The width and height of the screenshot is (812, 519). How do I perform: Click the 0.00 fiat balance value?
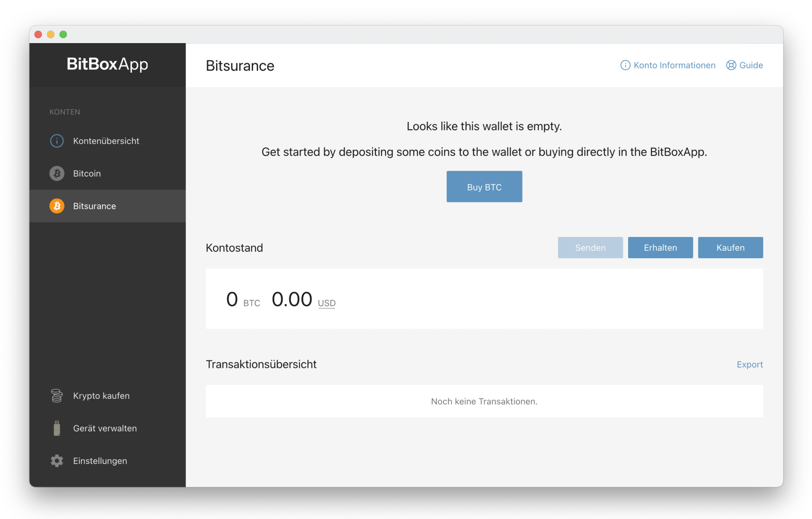pyautogui.click(x=292, y=299)
